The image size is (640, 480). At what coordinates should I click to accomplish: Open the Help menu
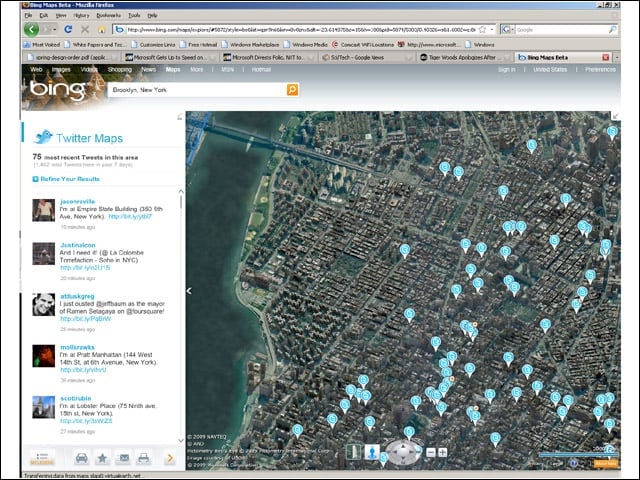click(x=152, y=15)
